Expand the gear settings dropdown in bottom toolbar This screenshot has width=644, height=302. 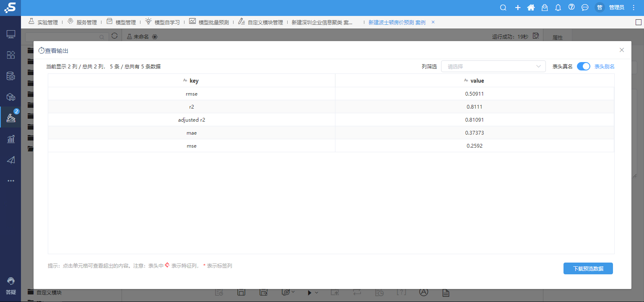[x=293, y=292]
